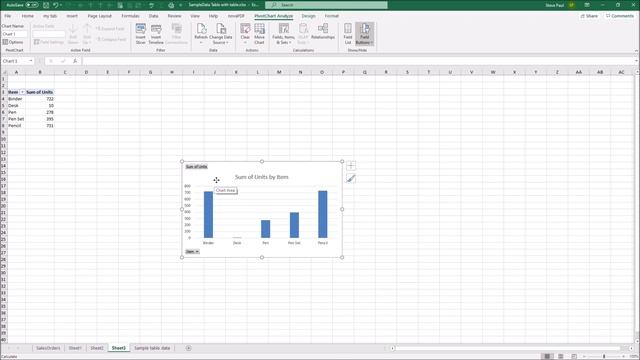Click the Pencil bar in the chart

[322, 214]
